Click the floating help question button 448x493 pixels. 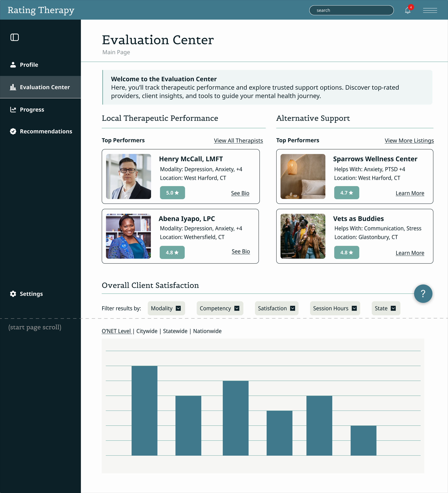(x=423, y=293)
